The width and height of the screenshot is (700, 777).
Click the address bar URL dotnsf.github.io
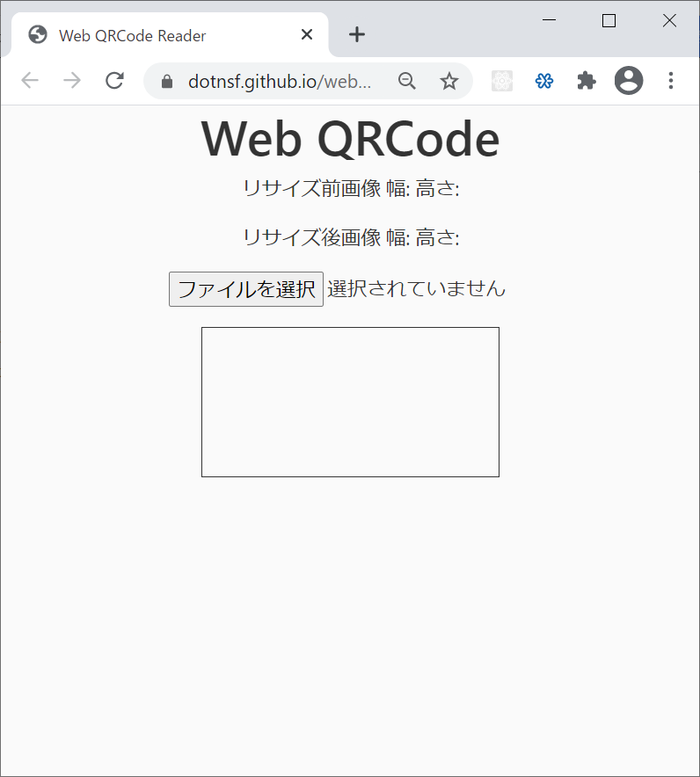(x=280, y=81)
